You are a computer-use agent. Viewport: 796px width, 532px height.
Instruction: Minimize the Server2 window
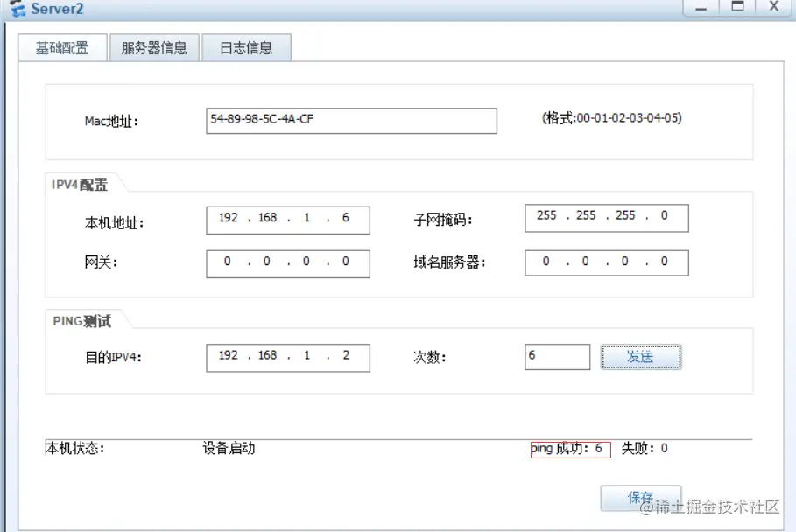click(701, 8)
